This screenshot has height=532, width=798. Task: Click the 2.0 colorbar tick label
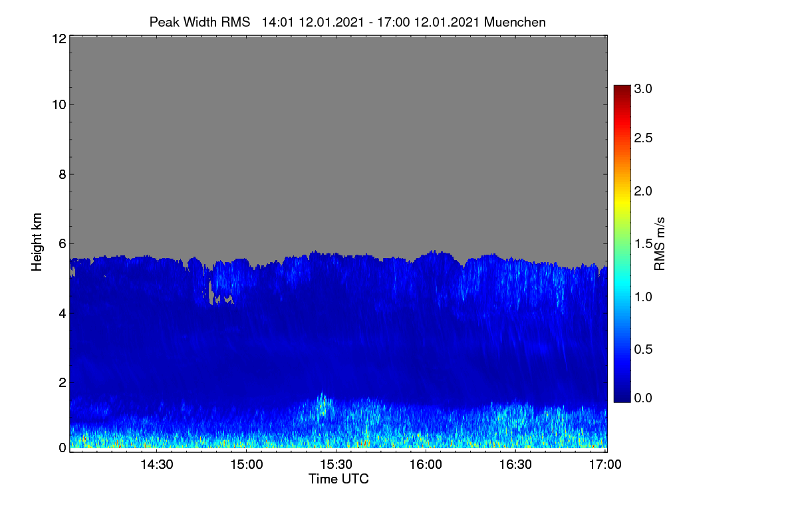643,192
